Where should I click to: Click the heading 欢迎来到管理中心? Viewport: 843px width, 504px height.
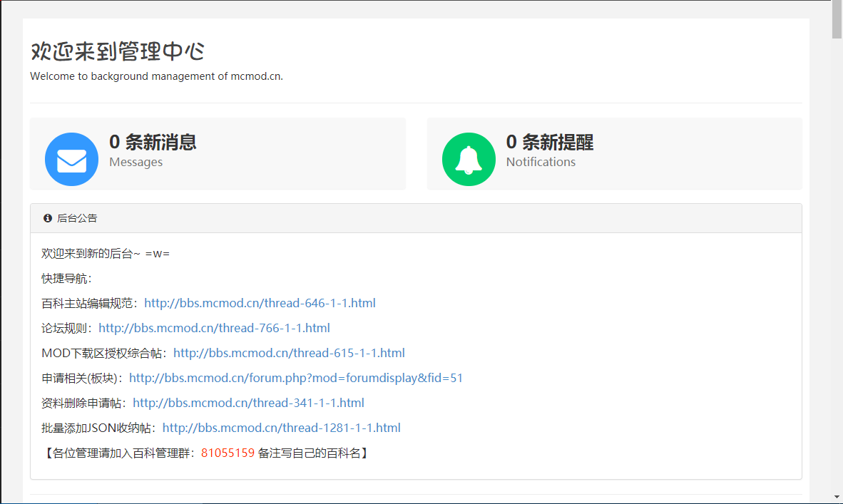[x=117, y=51]
